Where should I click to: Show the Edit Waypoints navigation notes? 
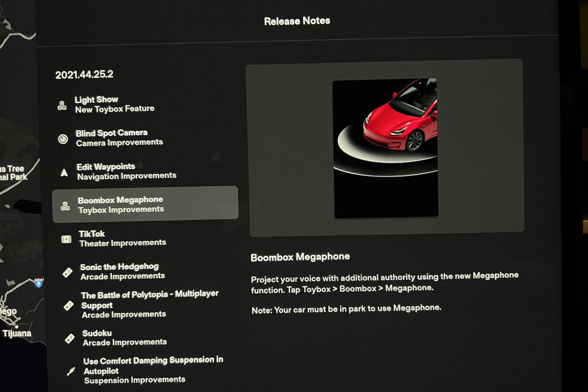[x=126, y=171]
